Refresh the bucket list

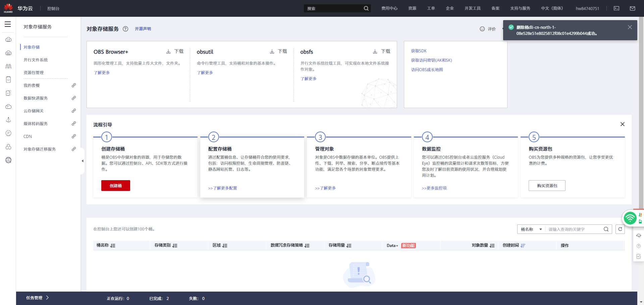pyautogui.click(x=620, y=229)
